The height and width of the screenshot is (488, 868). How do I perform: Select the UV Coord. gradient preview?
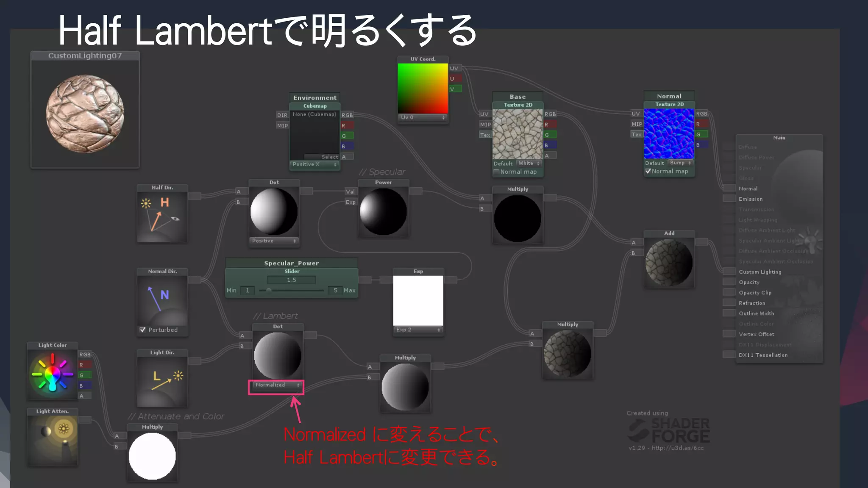click(422, 88)
